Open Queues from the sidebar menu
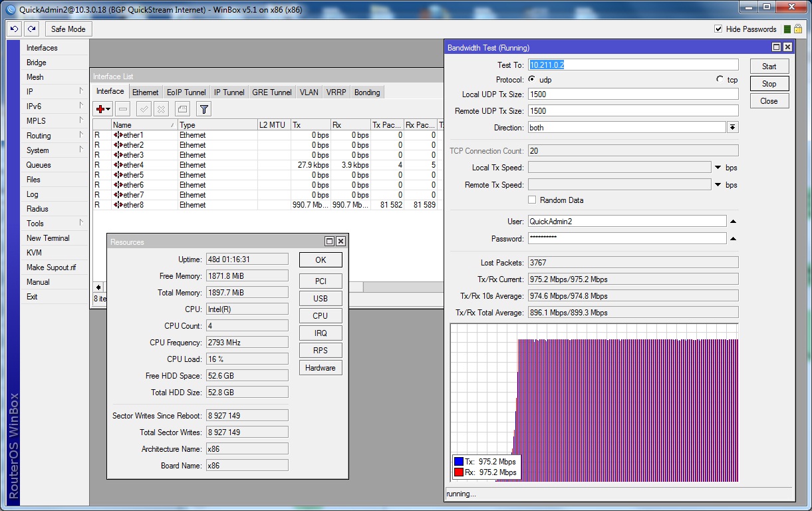Screen dimensions: 812x511 pyautogui.click(x=39, y=165)
